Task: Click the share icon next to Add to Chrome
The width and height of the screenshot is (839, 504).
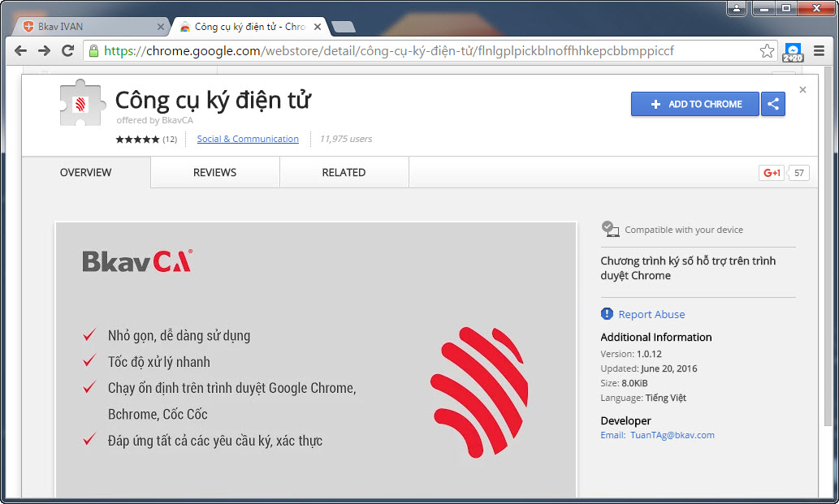Action: pyautogui.click(x=773, y=104)
